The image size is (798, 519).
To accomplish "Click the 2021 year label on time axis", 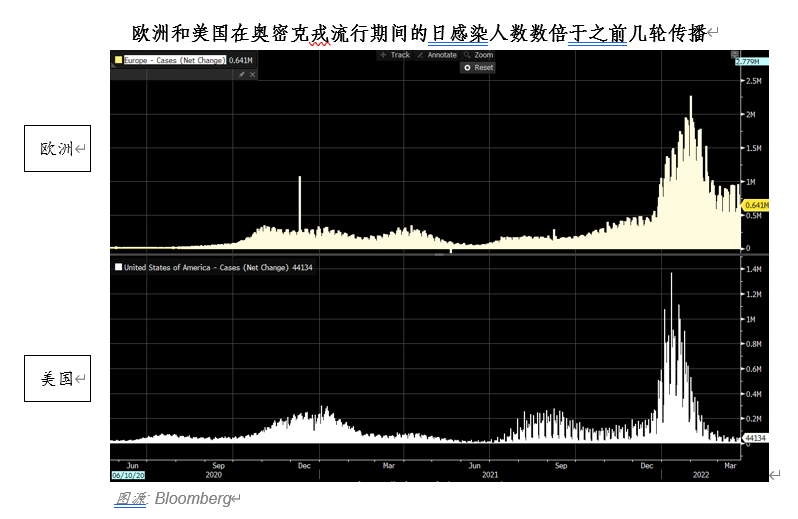I will 490,475.
